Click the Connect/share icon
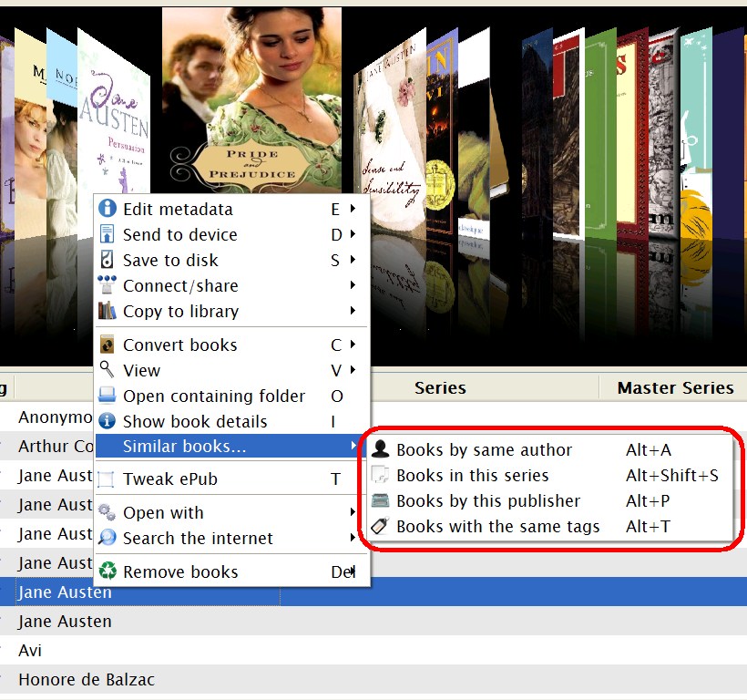This screenshot has height=700, width=747. point(107,285)
